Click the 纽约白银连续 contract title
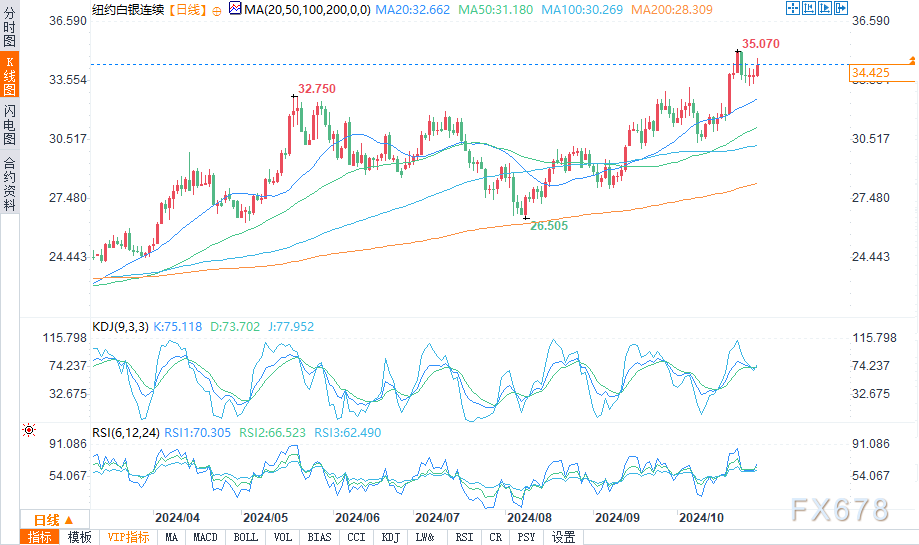 click(128, 9)
